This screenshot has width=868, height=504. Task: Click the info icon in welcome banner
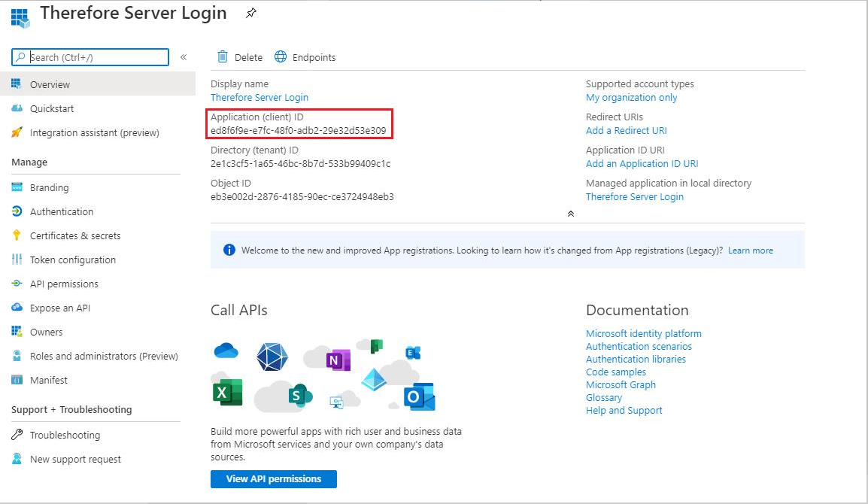(229, 250)
